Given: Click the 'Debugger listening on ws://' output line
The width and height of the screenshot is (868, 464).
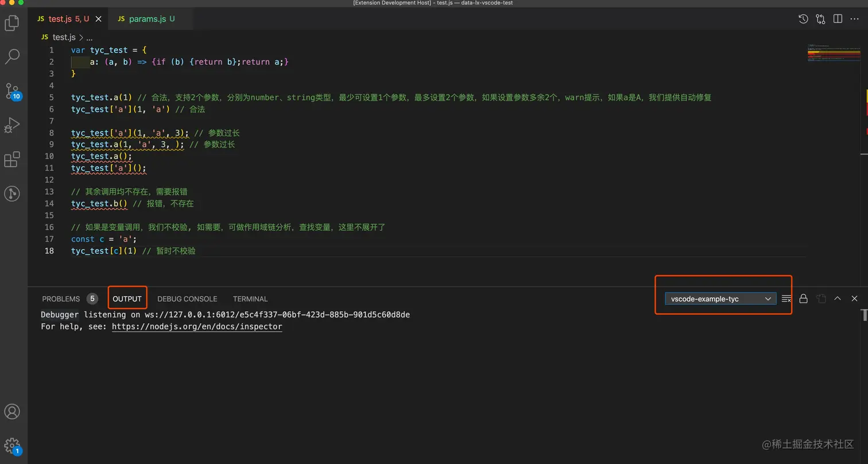Looking at the screenshot, I should pos(225,315).
